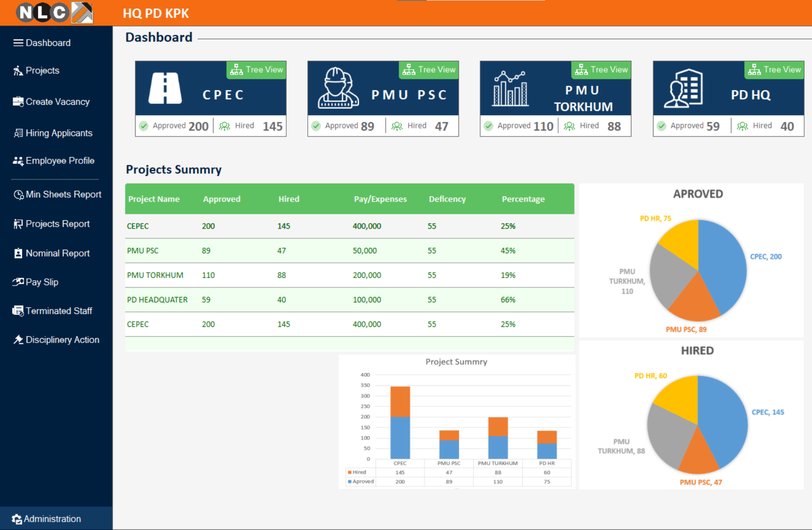This screenshot has height=530, width=812.
Task: Click the CPEC road icon
Action: pos(165,88)
